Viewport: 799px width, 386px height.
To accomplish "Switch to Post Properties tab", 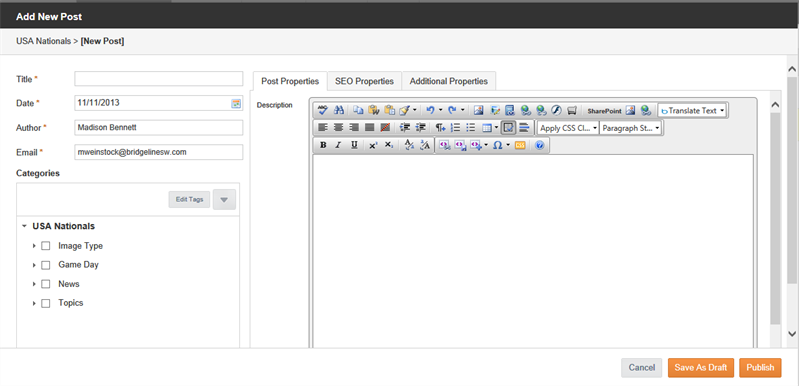I will tap(290, 81).
